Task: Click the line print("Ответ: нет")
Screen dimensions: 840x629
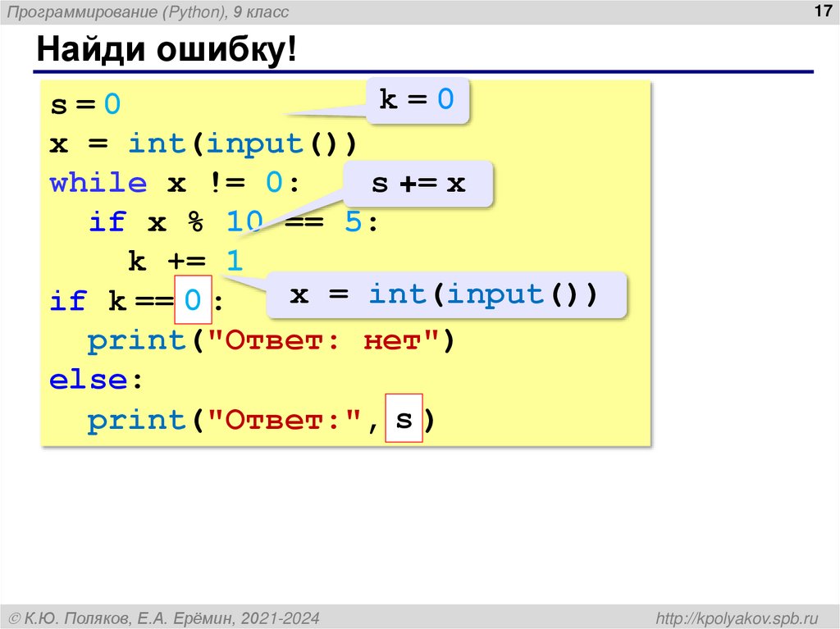Action: tap(271, 341)
